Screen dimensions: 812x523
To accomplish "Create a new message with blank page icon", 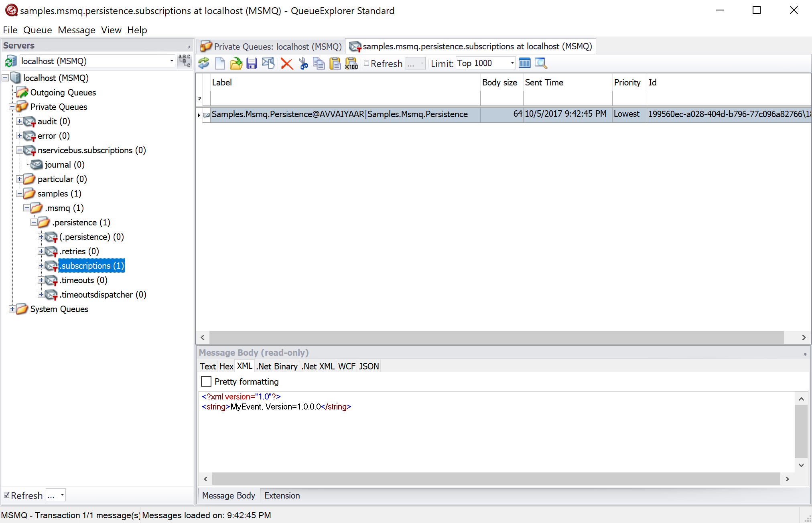I will click(x=220, y=63).
